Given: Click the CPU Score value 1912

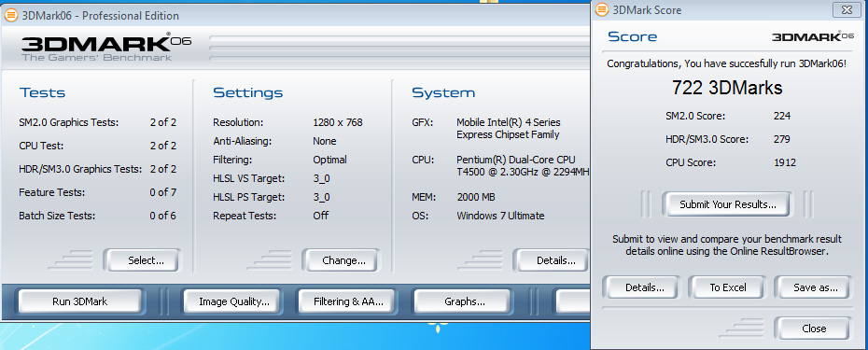Looking at the screenshot, I should click(785, 162).
